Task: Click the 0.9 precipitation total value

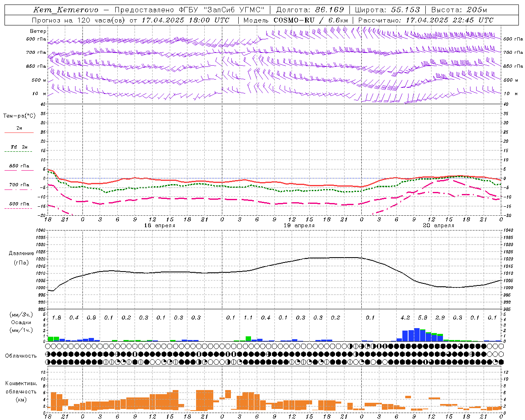Action: [91, 318]
